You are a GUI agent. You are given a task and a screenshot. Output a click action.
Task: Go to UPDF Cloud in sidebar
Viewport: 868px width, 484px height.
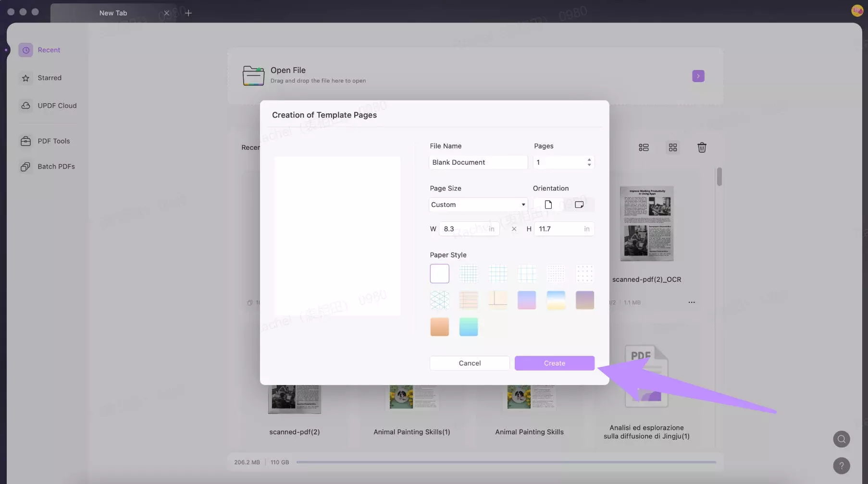(x=48, y=106)
